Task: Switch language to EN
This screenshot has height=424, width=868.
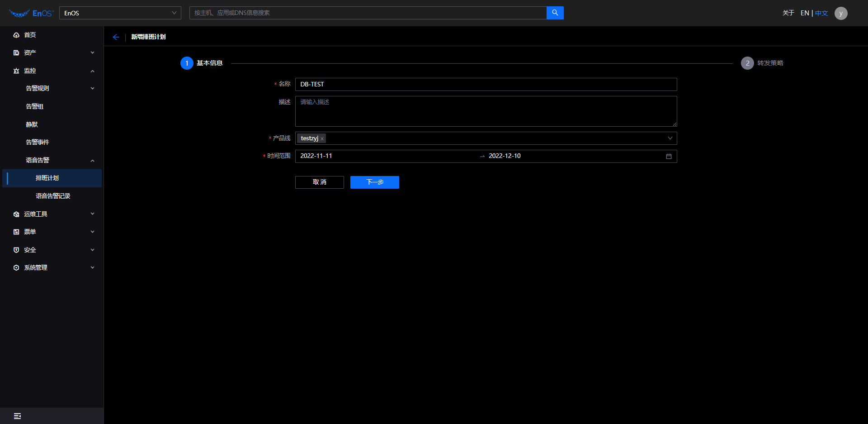Action: (805, 13)
